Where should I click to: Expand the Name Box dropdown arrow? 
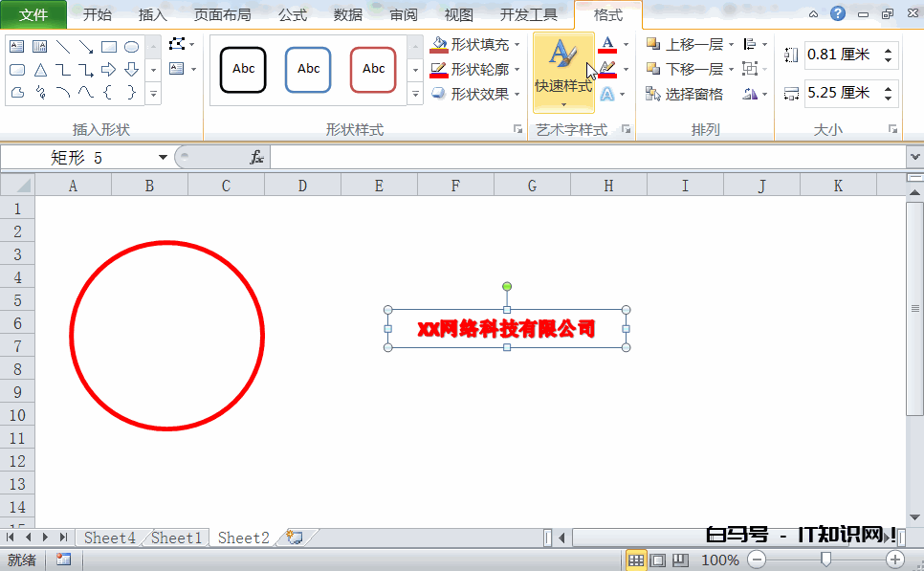pyautogui.click(x=163, y=157)
